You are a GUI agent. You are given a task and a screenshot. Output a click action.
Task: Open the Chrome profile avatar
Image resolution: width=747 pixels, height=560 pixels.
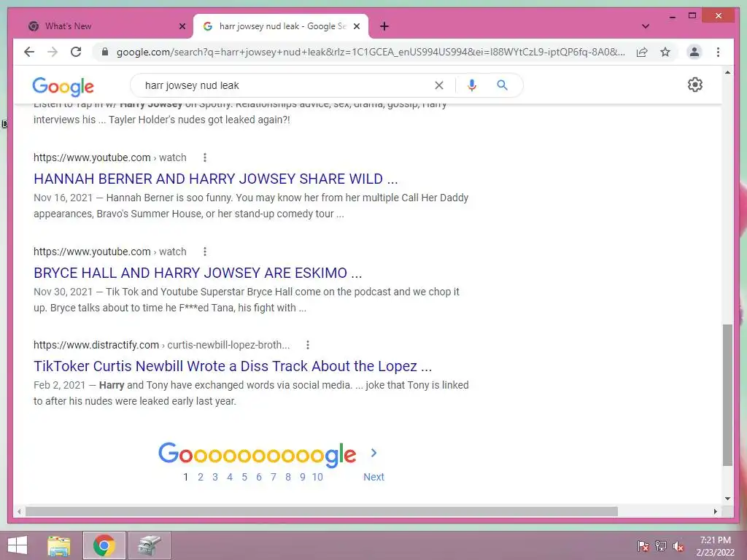pos(694,52)
